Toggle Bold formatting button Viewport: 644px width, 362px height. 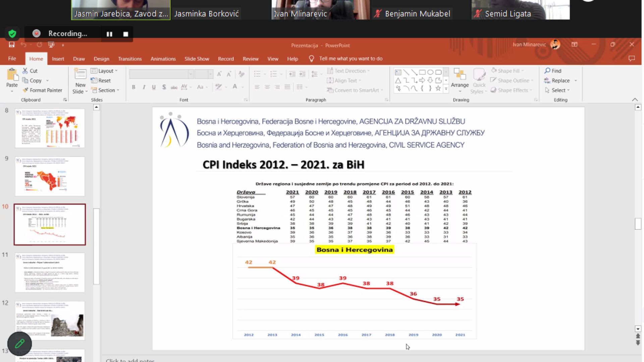pos(133,87)
